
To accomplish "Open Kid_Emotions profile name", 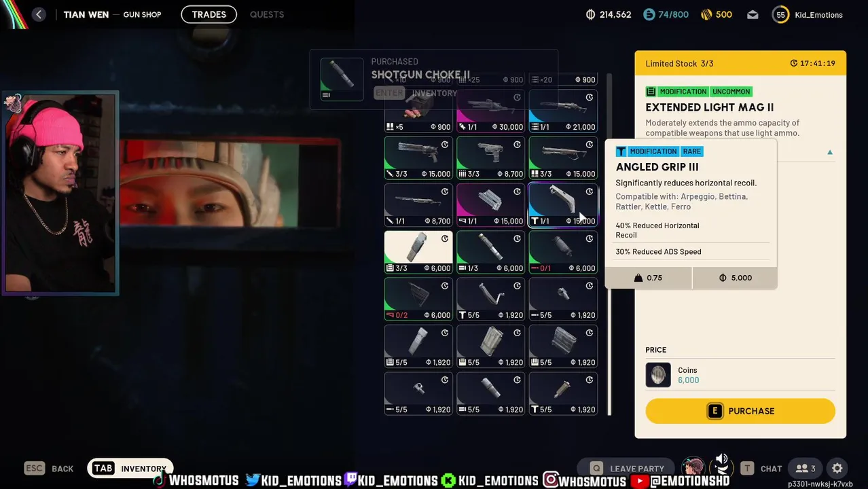I will [818, 15].
